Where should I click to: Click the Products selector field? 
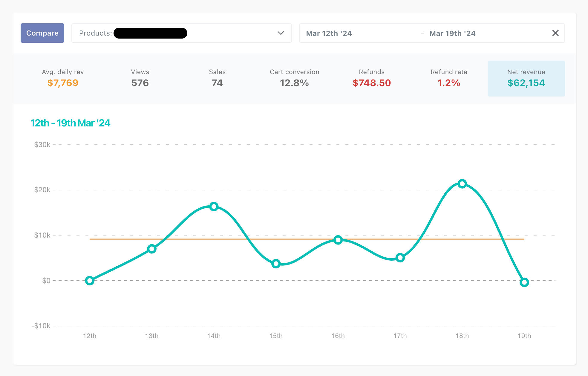tap(181, 33)
